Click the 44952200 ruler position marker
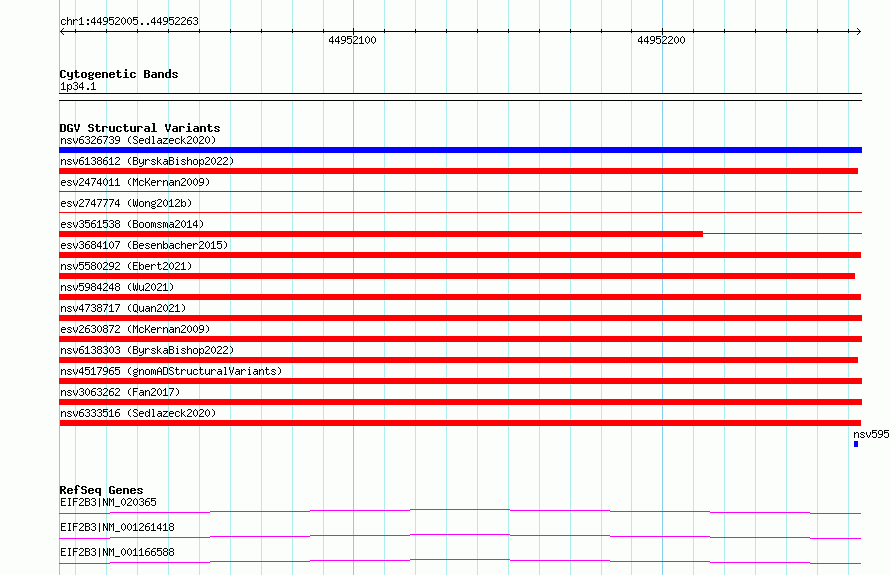890x575 pixels. coord(661,40)
